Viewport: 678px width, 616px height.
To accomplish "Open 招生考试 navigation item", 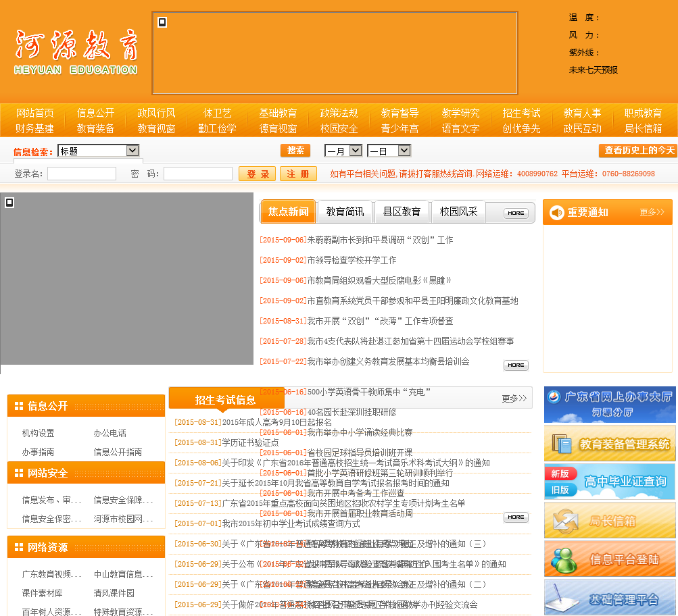I will click(x=521, y=113).
